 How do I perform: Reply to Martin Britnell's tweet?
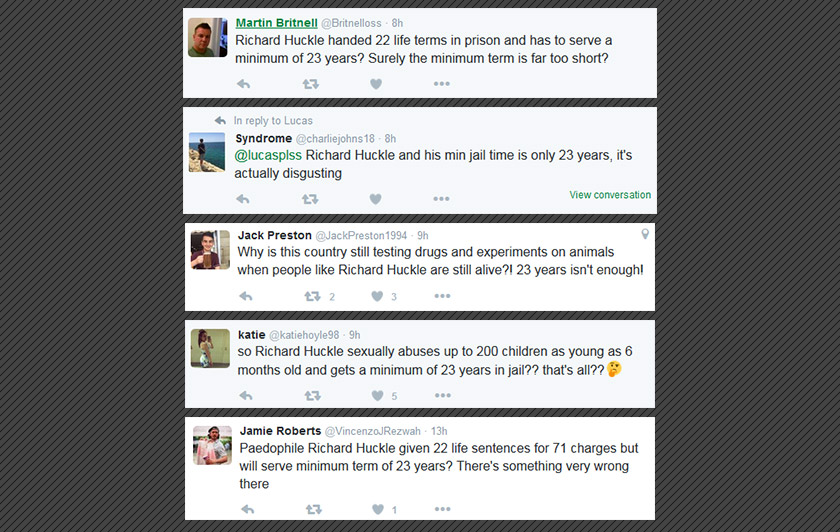click(x=243, y=84)
